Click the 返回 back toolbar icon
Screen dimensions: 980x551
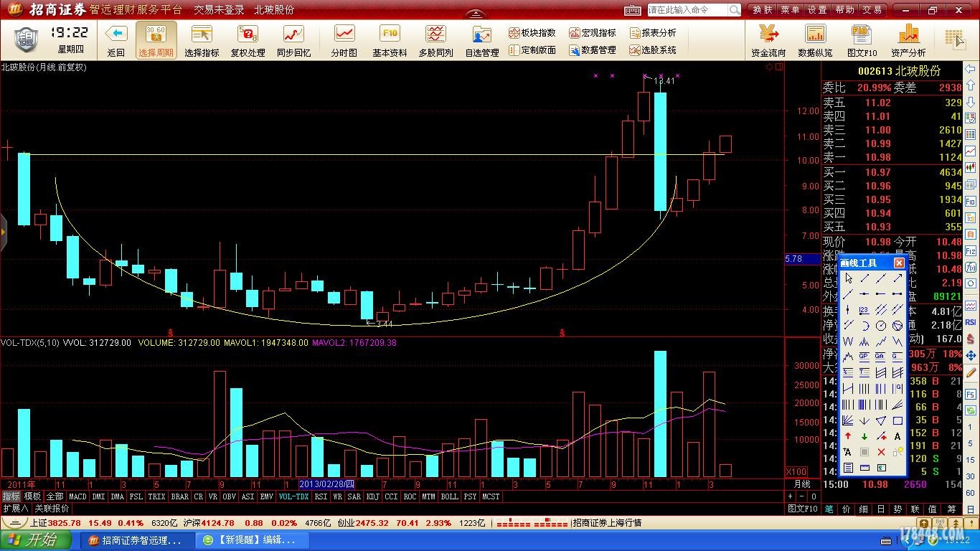(x=116, y=40)
